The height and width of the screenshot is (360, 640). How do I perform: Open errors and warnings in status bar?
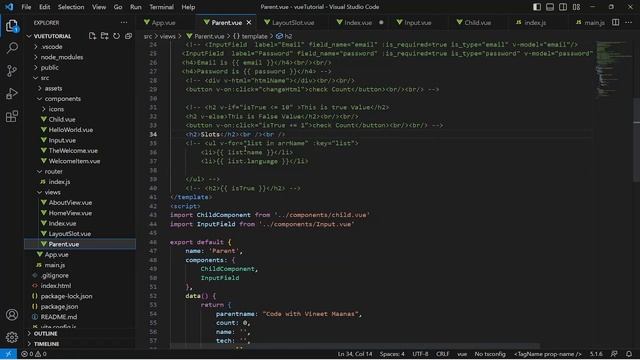pyautogui.click(x=34, y=354)
